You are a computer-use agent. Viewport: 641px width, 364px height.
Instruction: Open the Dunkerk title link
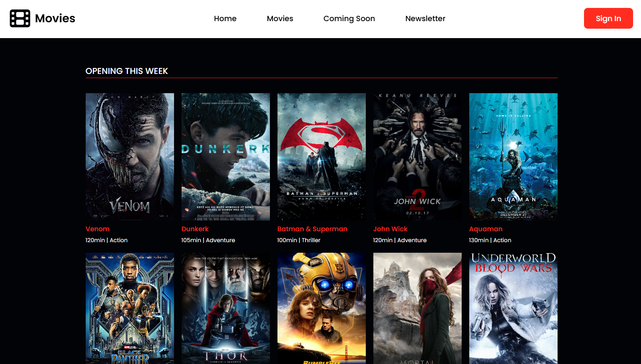(195, 229)
